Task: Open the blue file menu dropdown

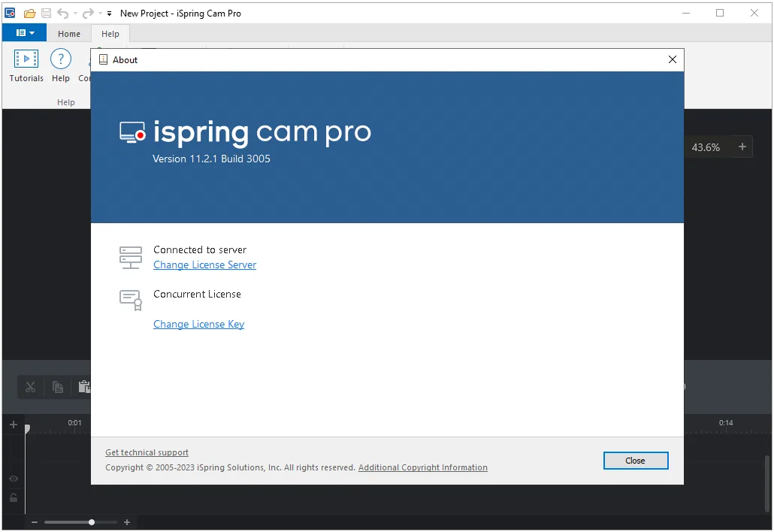Action: pos(25,32)
